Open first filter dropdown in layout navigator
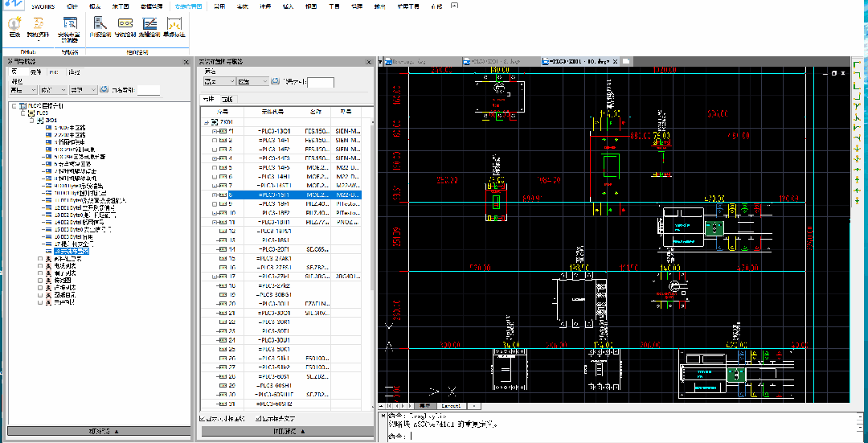 tap(219, 81)
